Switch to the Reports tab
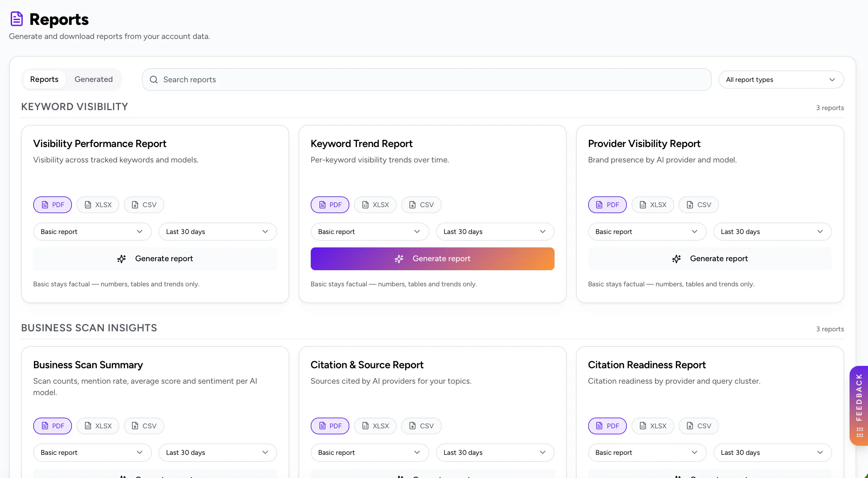The height and width of the screenshot is (478, 868). click(x=44, y=80)
